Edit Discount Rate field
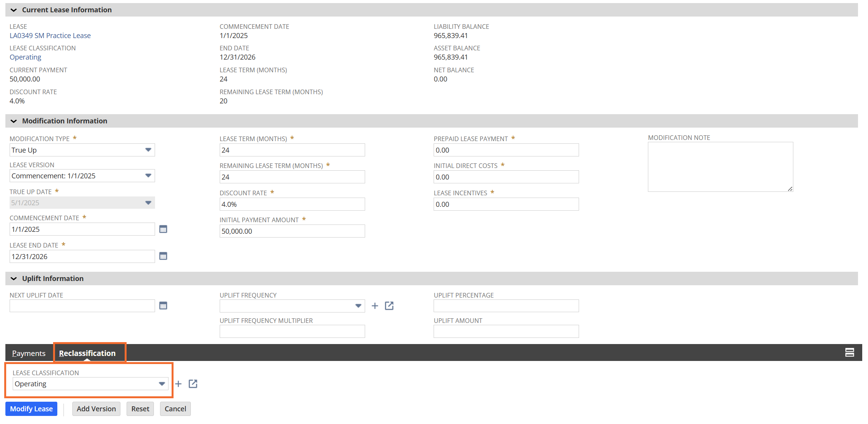Viewport: 868px width, 424px height. point(292,204)
